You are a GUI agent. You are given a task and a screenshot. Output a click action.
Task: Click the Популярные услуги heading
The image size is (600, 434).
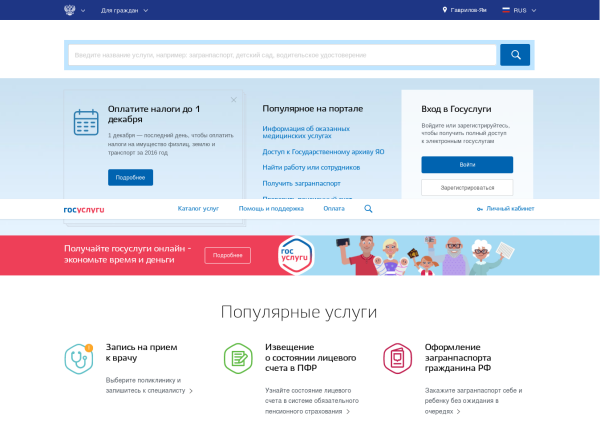click(x=299, y=312)
